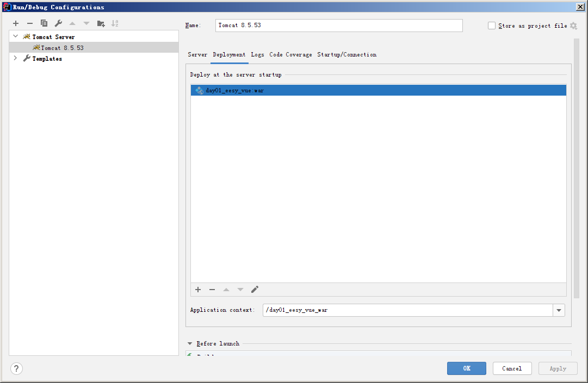Move deployment artifact down

click(240, 290)
